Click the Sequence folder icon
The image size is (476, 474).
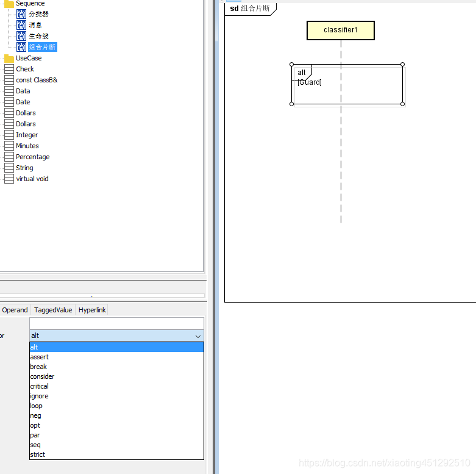coord(9,3)
